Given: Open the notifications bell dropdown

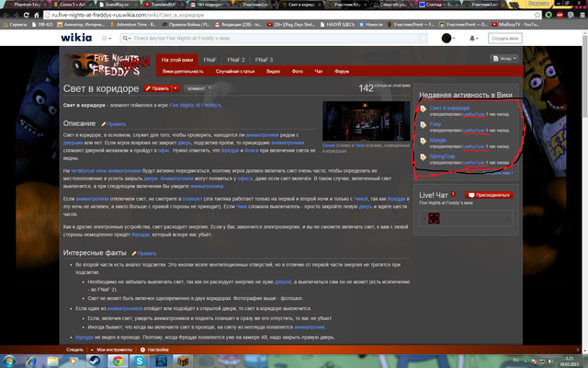Looking at the screenshot, I should pos(474,38).
